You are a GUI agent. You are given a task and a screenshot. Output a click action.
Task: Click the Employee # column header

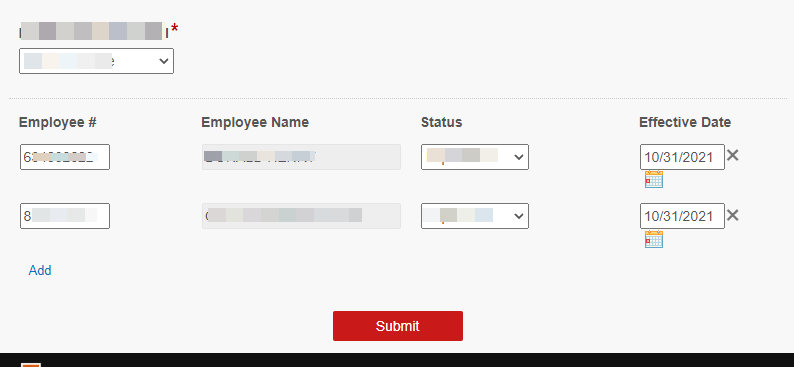click(58, 122)
